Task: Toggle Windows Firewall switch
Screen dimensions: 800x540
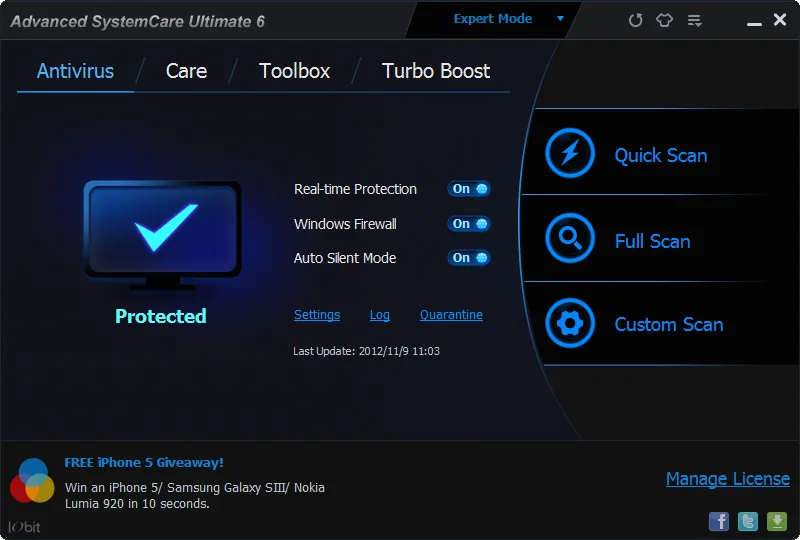Action: pos(468,224)
